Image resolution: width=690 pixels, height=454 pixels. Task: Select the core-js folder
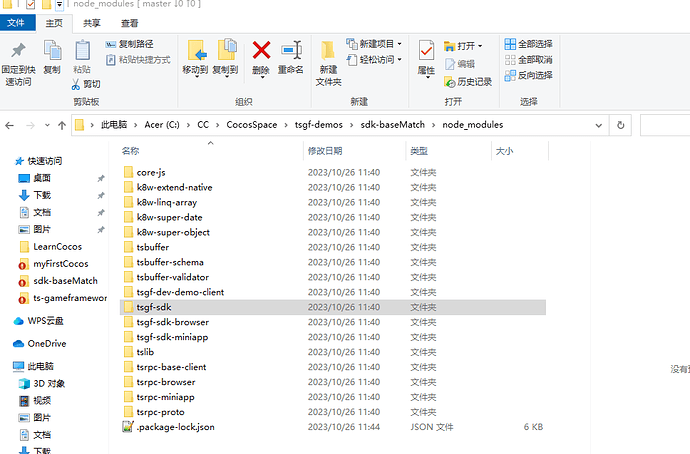coord(151,172)
